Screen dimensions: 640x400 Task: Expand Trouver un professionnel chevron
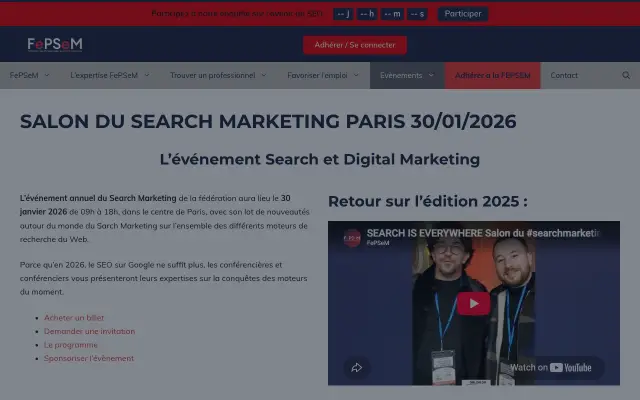264,75
